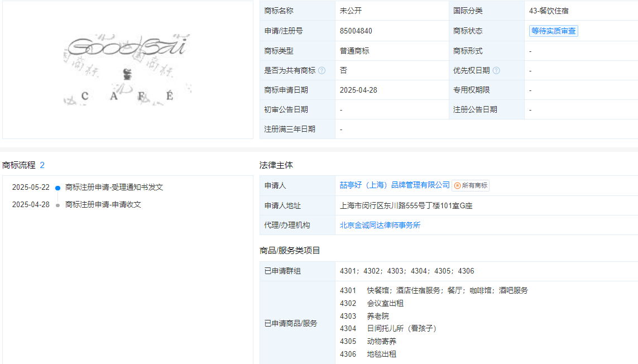Viewport: 638px width, 364px height.
Task: Click the 代理/办理机构 label
Action: [x=287, y=225]
